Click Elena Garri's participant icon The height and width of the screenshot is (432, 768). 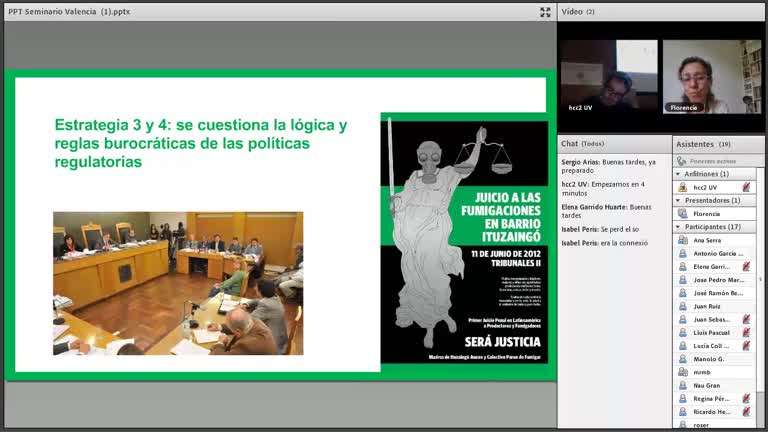click(683, 266)
